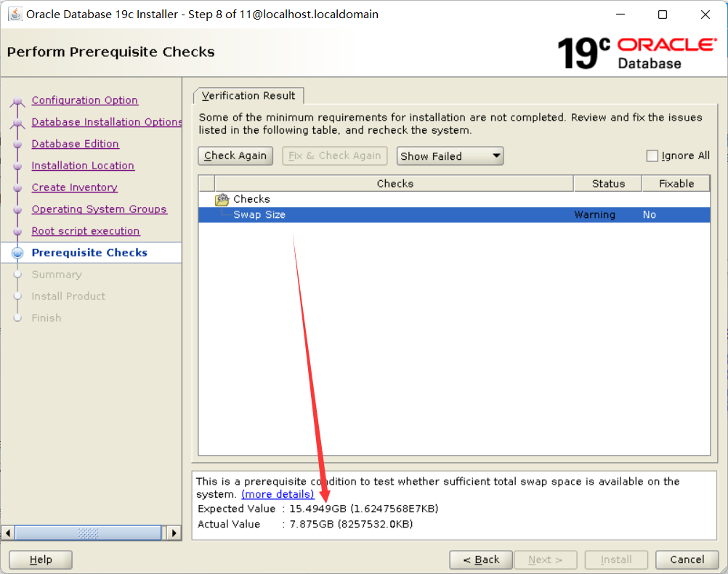Select the Checks root tree row

coord(454,199)
